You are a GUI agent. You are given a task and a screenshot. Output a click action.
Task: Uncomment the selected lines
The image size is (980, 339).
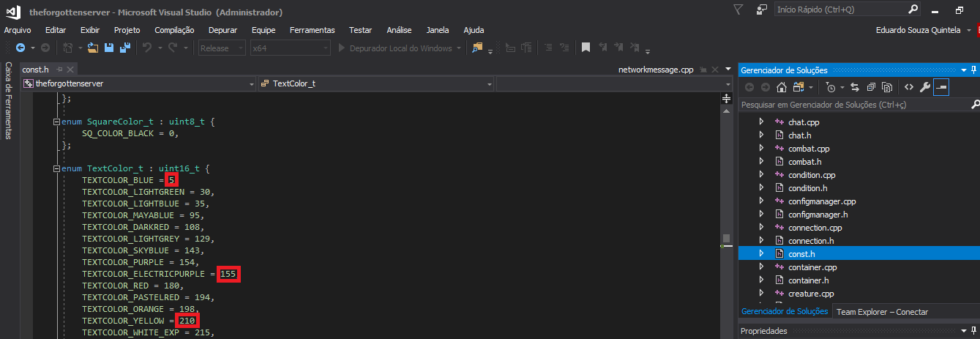point(564,48)
